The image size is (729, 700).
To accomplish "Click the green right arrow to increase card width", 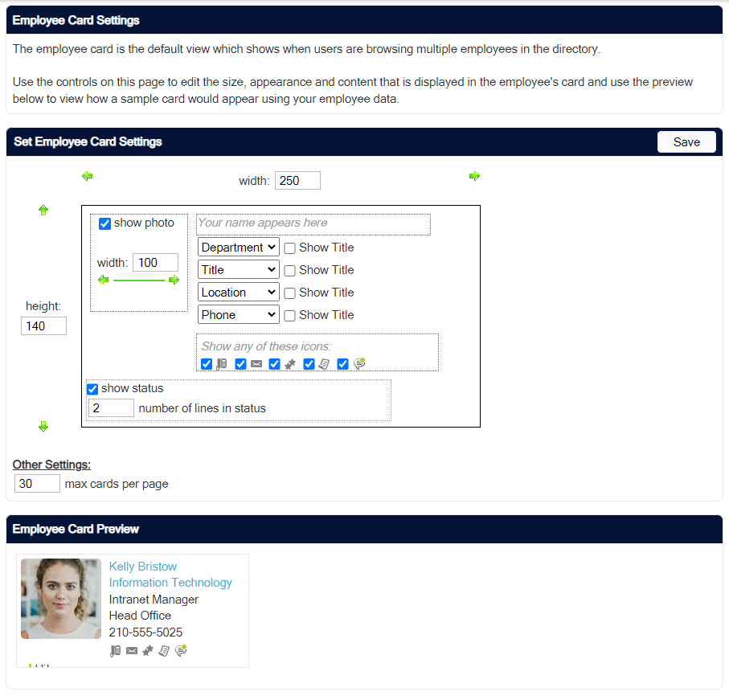I will click(474, 176).
